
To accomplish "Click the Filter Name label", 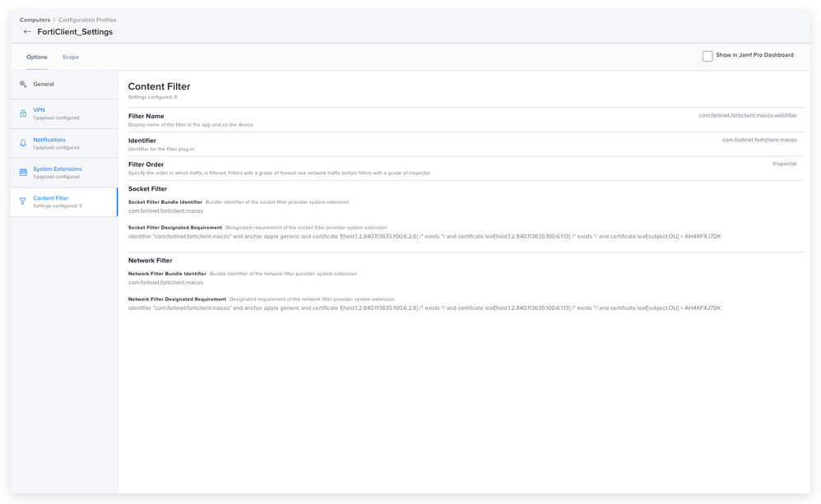I will tap(146, 116).
